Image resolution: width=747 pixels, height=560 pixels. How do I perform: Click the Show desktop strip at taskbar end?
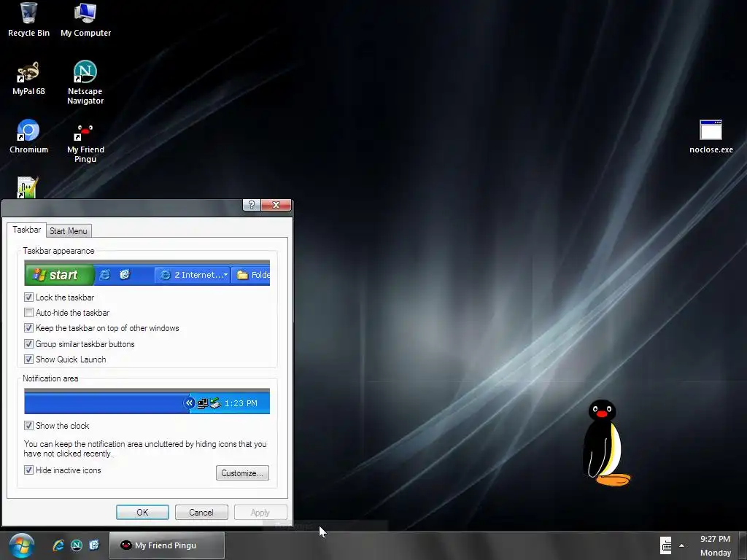click(x=743, y=545)
